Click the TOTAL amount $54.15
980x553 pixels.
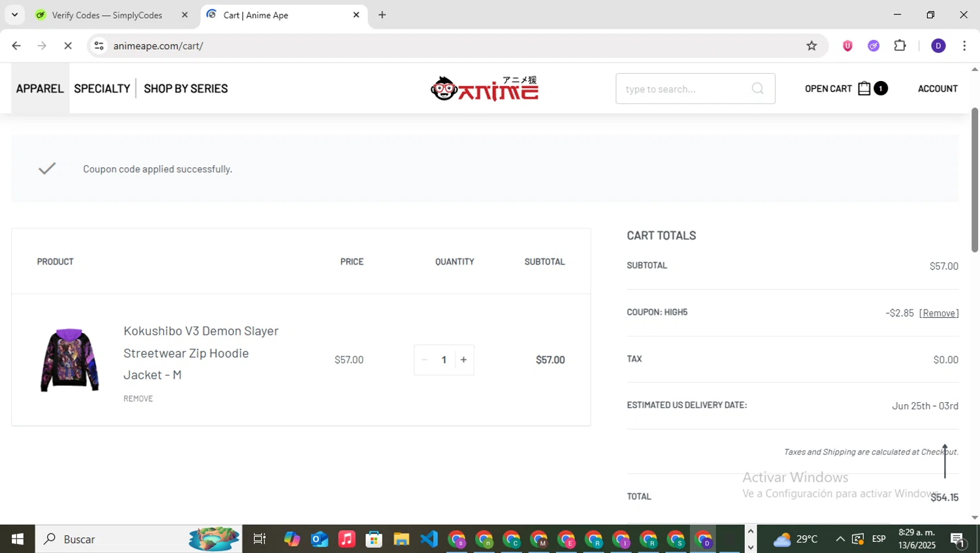point(944,498)
